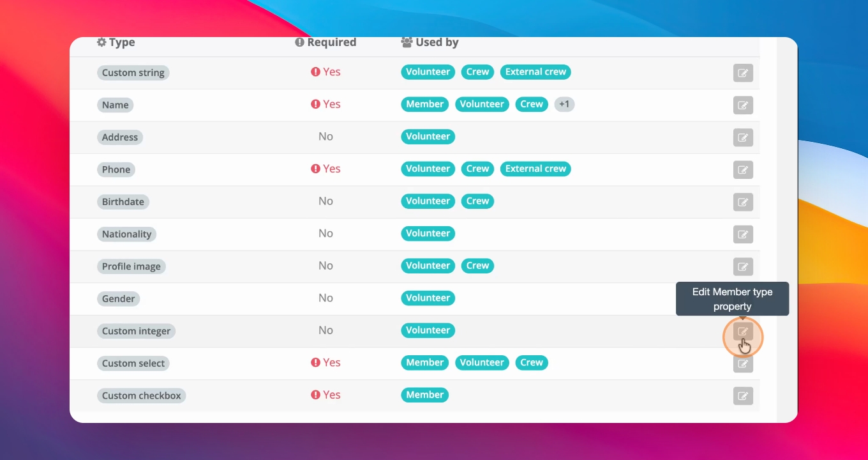Click Member tag in Custom checkbox row
The image size is (868, 460).
(x=425, y=395)
